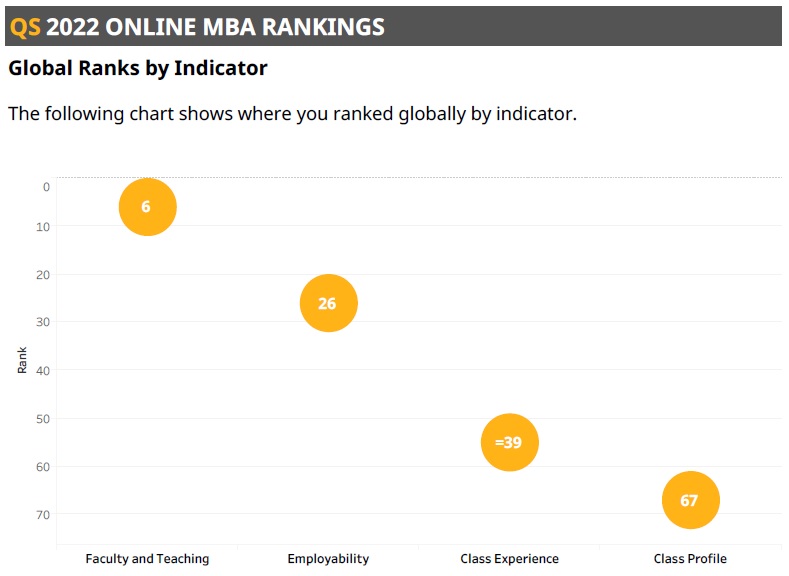Click the Employability axis label

coord(328,559)
